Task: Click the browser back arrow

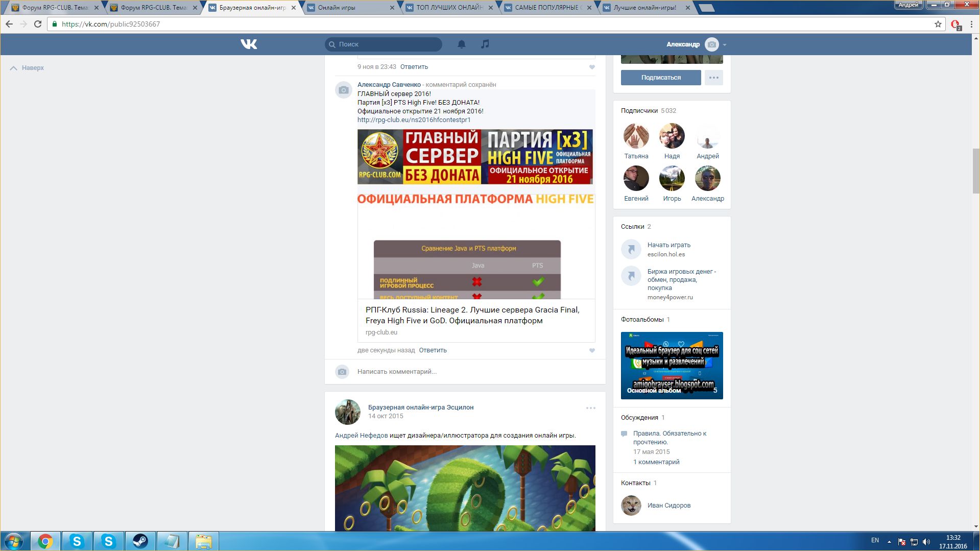Action: [9, 24]
